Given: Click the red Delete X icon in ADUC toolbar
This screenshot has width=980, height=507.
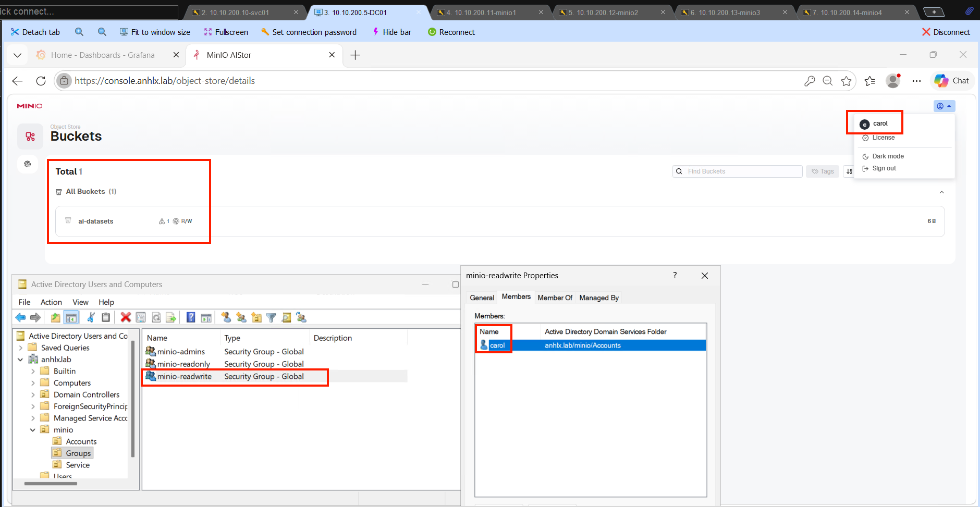Looking at the screenshot, I should pos(126,317).
